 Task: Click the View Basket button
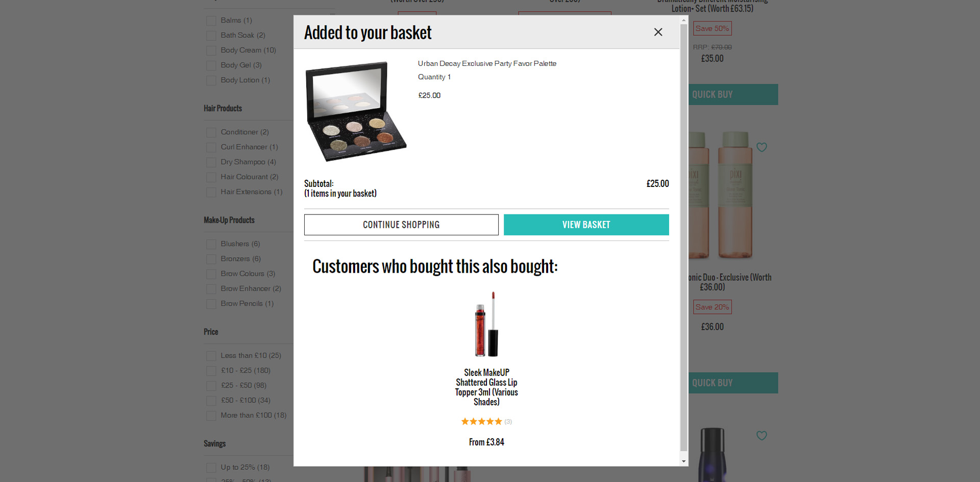point(586,225)
